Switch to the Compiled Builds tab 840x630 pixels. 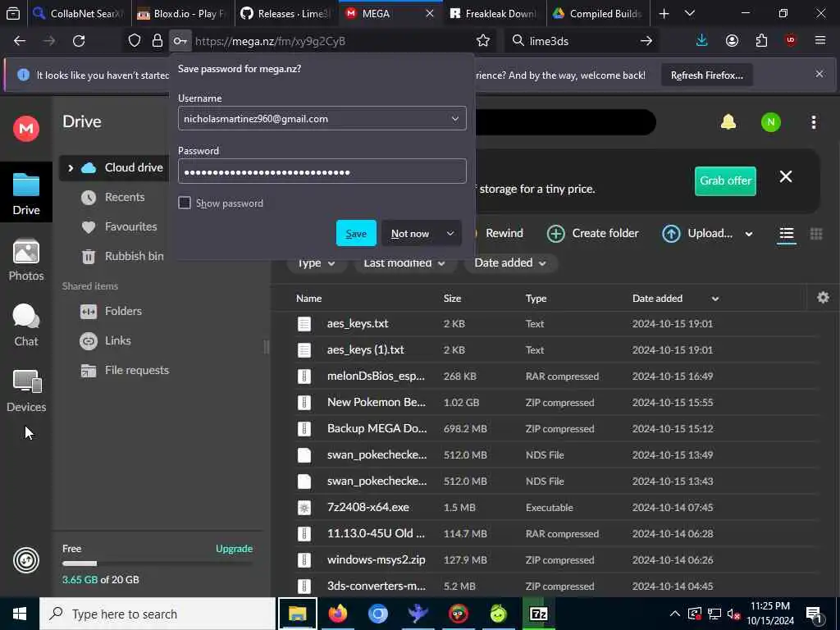(599, 13)
